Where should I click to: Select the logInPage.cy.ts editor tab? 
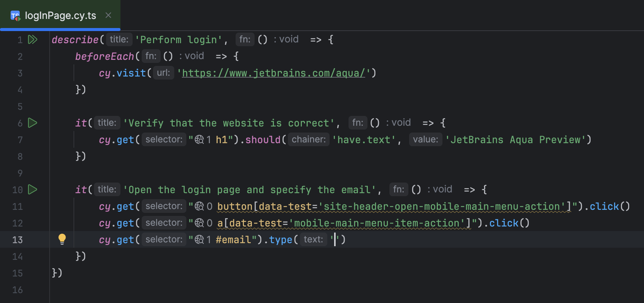[60, 16]
